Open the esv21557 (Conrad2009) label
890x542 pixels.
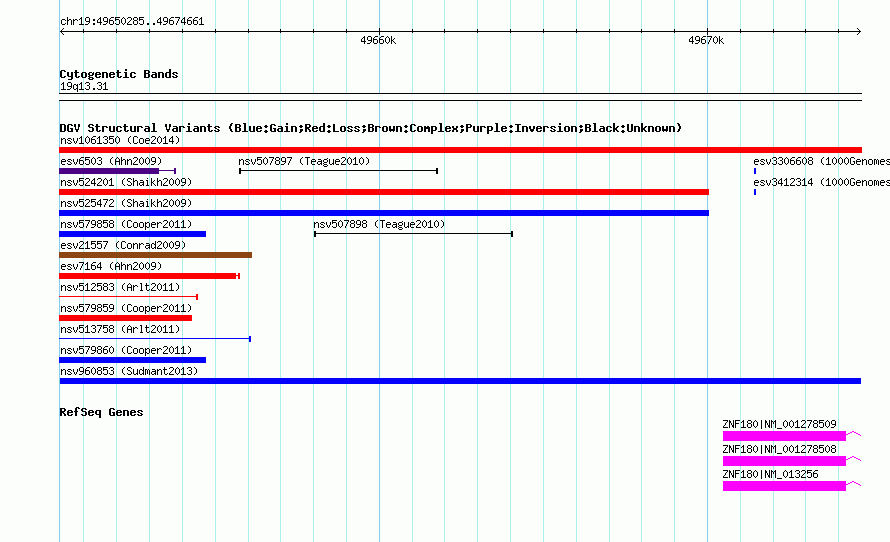123,245
